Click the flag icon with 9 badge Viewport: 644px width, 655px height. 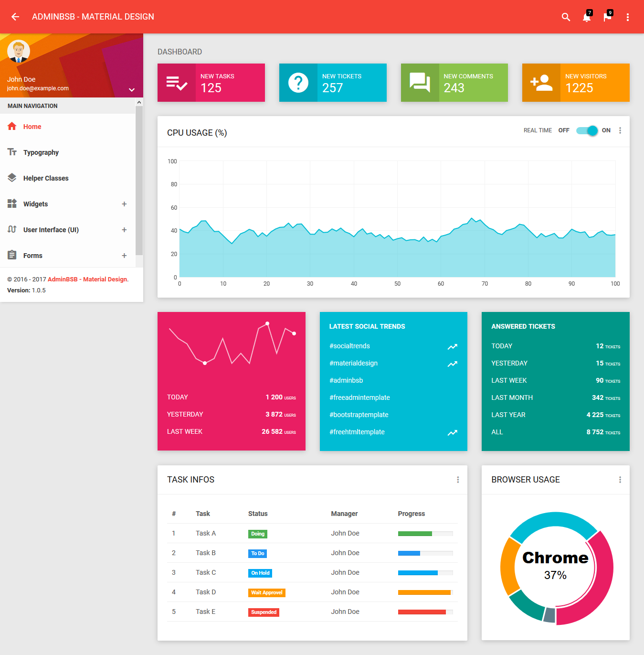pyautogui.click(x=607, y=17)
